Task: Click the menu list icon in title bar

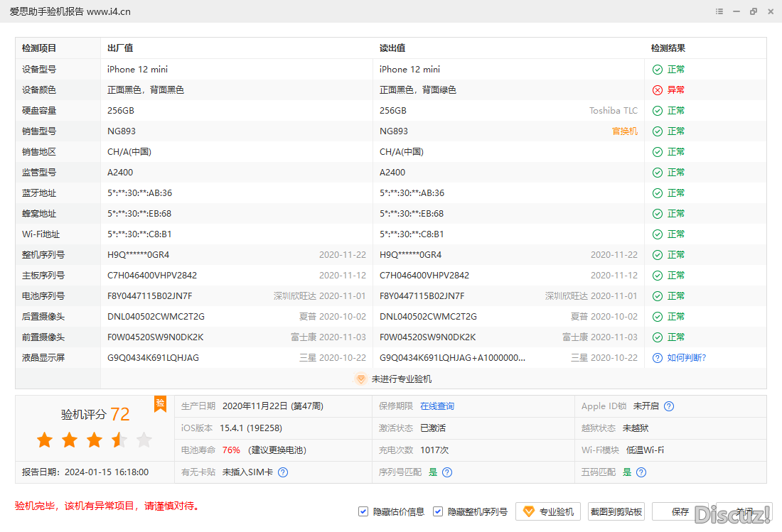Action: [x=719, y=11]
